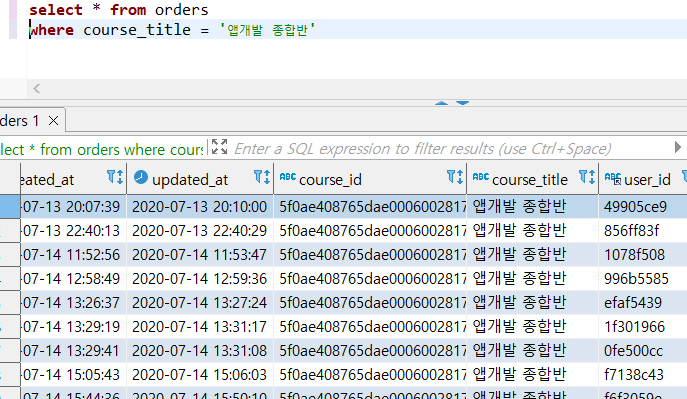
Task: Select course_title cell in efaf5439 row
Action: pos(533,303)
